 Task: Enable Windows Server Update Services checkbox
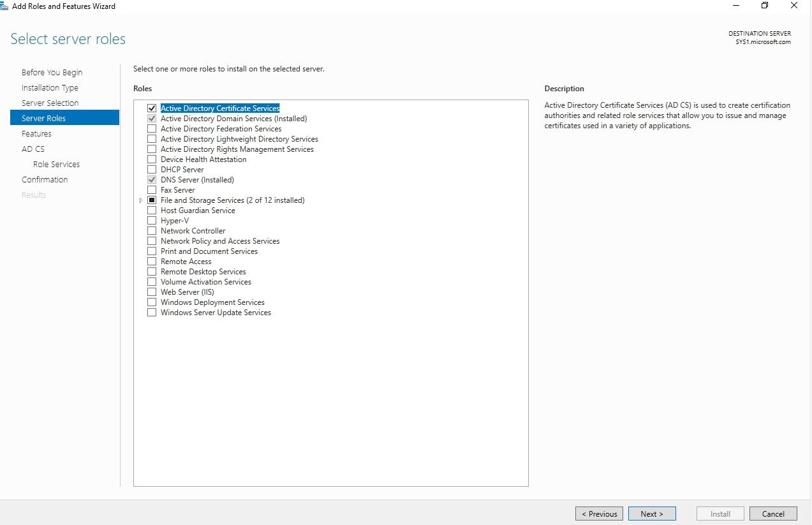point(152,313)
